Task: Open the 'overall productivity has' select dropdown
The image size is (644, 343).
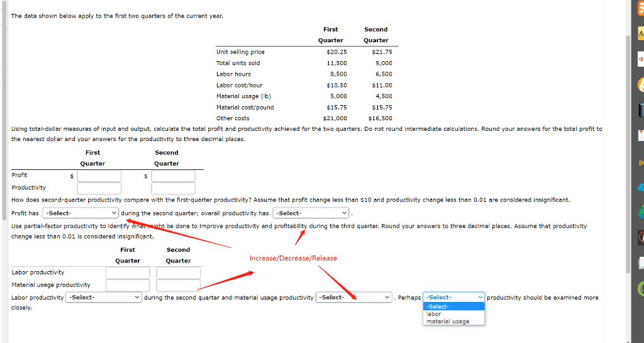Action: click(311, 213)
